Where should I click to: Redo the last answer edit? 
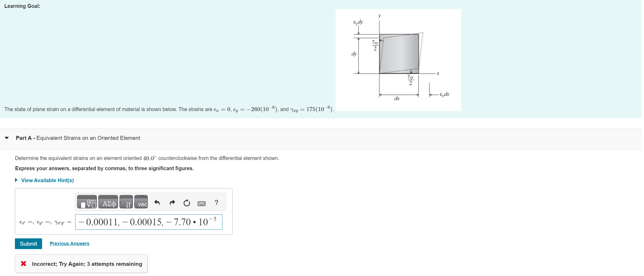point(172,203)
